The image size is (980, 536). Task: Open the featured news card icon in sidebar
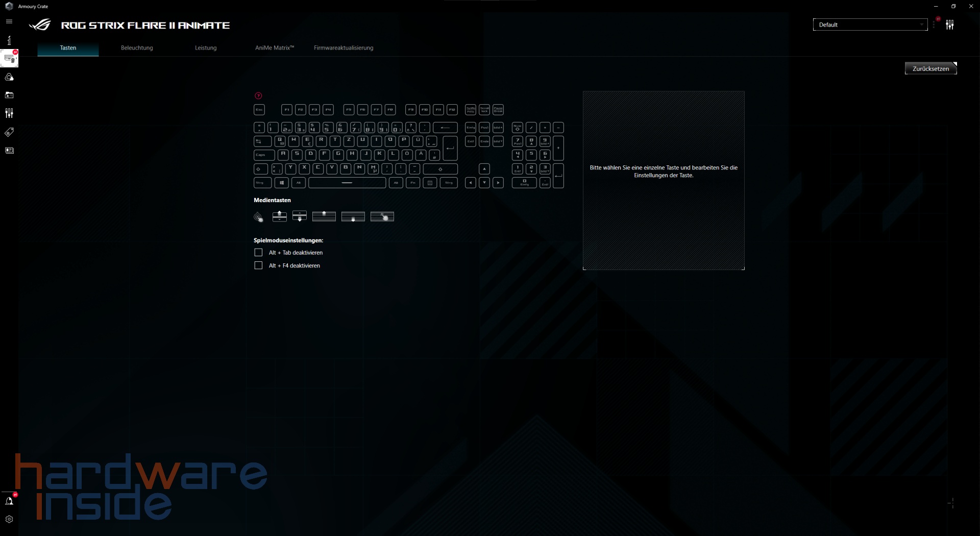(x=9, y=150)
